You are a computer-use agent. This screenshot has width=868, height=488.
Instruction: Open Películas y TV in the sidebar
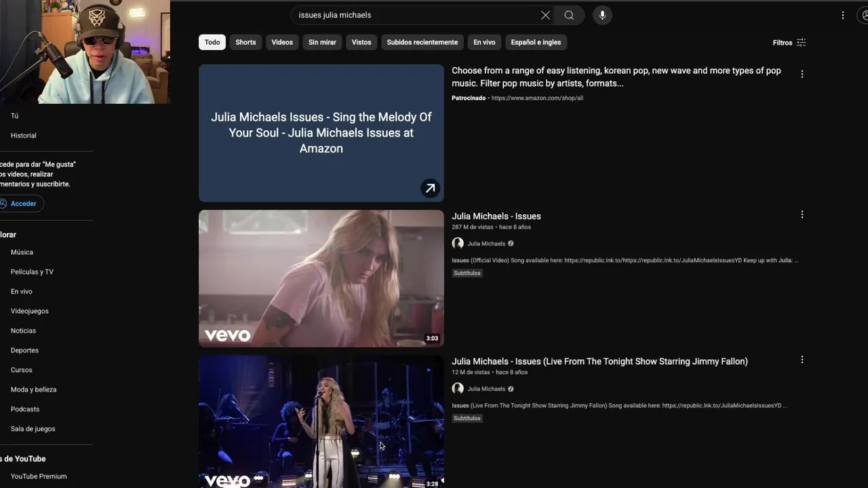[32, 272]
